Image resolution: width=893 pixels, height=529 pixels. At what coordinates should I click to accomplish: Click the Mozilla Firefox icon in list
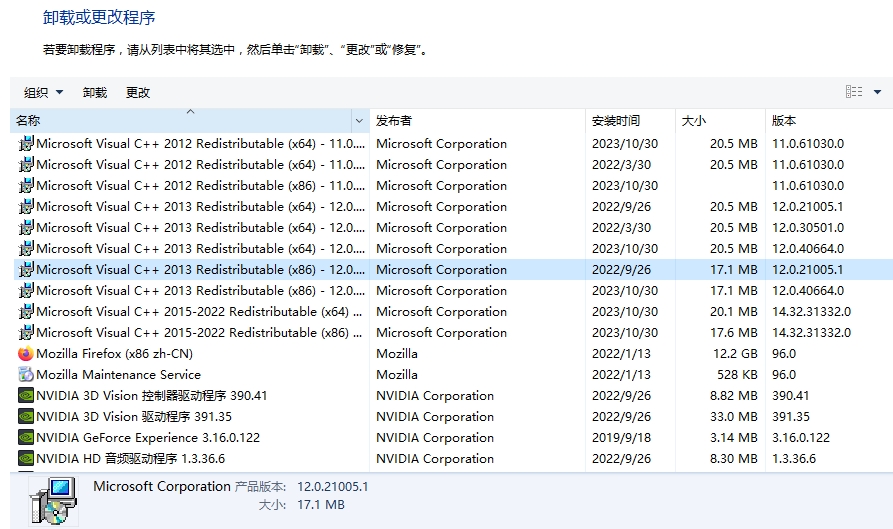click(x=26, y=354)
